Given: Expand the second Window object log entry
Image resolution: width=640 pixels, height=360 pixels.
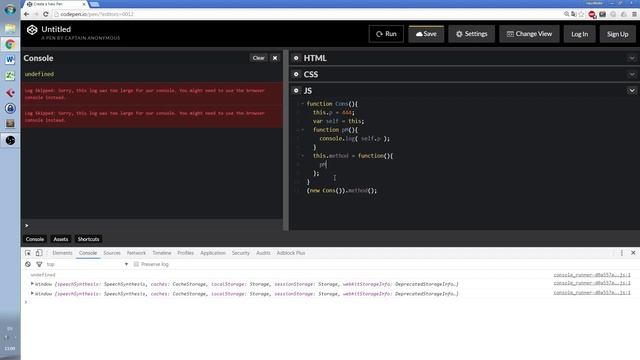Looking at the screenshot, I should tap(32, 293).
